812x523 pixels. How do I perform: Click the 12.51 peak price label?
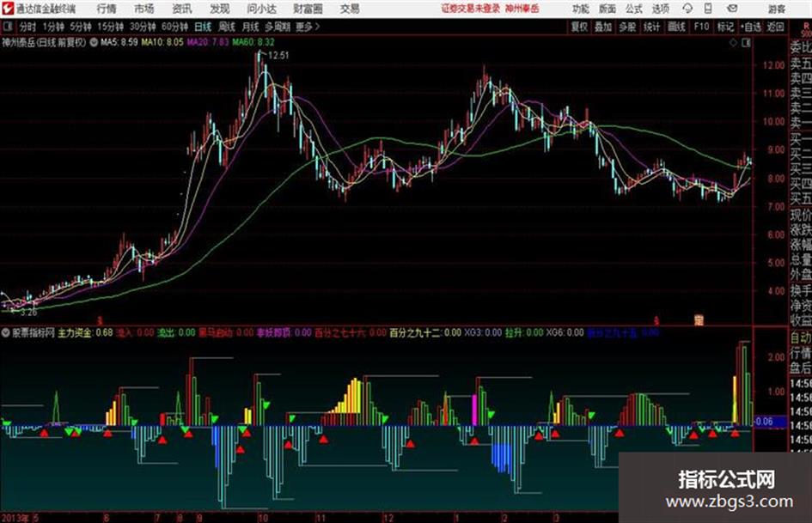coord(278,56)
